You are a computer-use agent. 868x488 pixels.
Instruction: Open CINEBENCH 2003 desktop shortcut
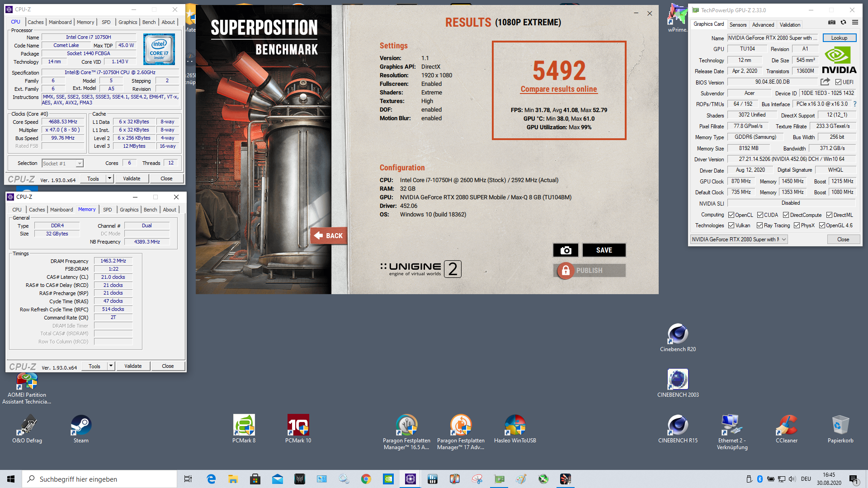(678, 383)
